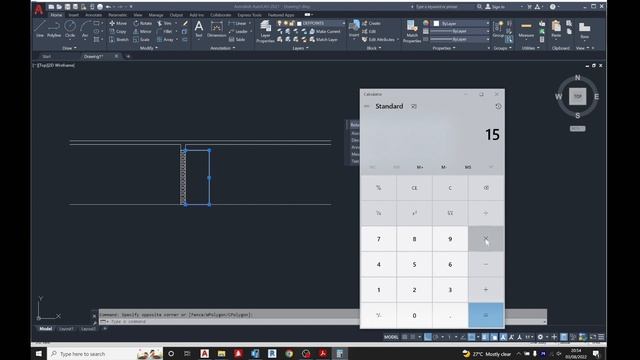Click the Move tool in Modify panel
640x360 pixels.
(118, 23)
